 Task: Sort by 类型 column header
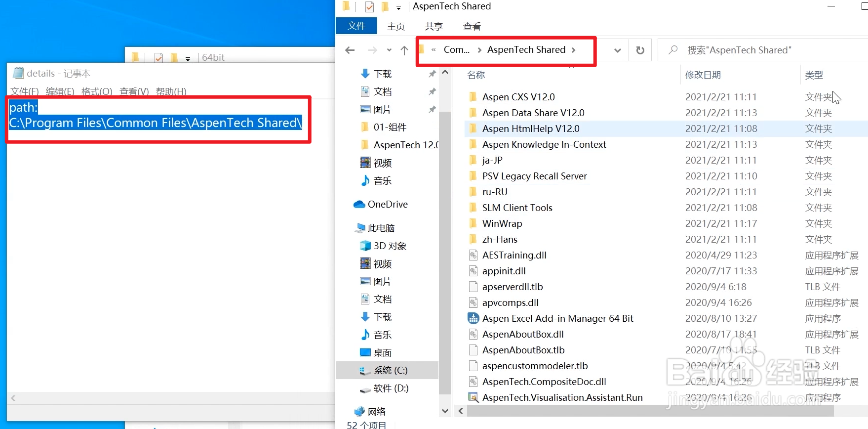[814, 75]
